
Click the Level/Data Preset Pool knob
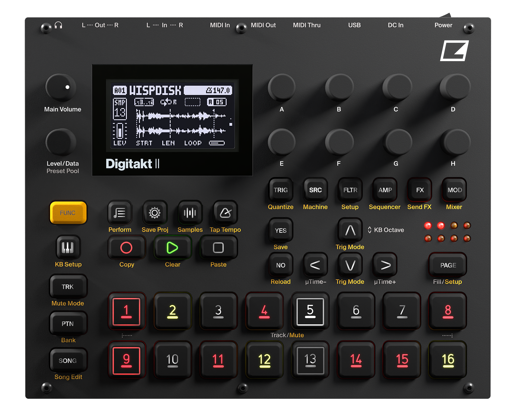(x=61, y=143)
